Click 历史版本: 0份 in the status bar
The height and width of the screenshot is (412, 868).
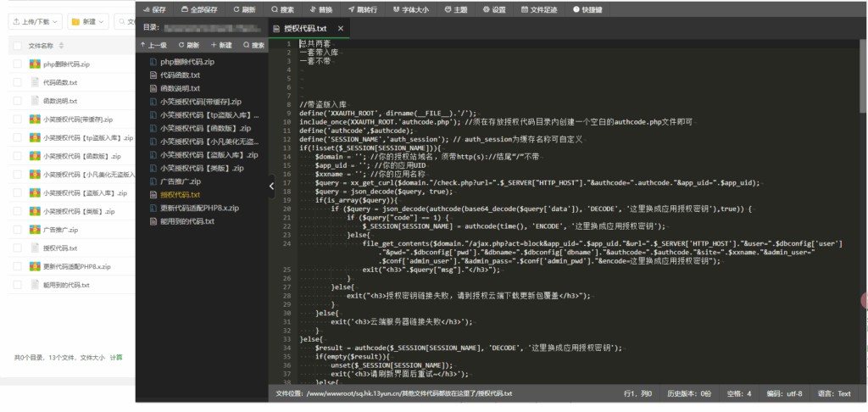pos(689,393)
